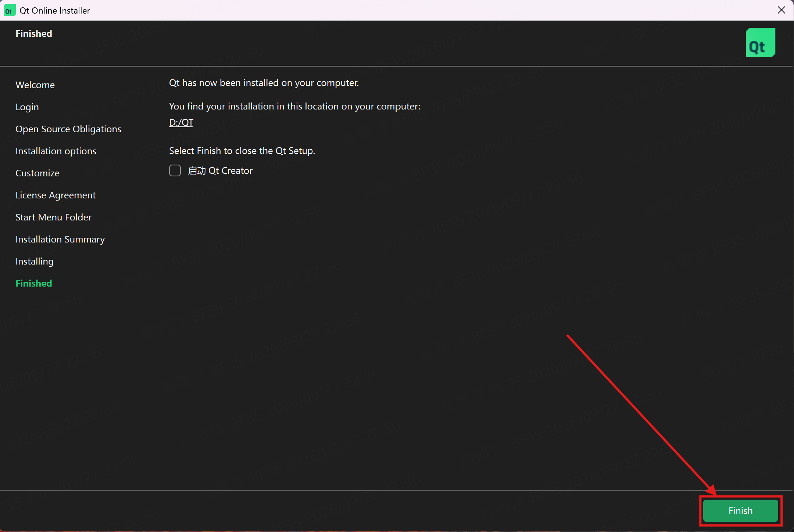Click the Qt logo in the header
794x532 pixels.
click(x=760, y=43)
